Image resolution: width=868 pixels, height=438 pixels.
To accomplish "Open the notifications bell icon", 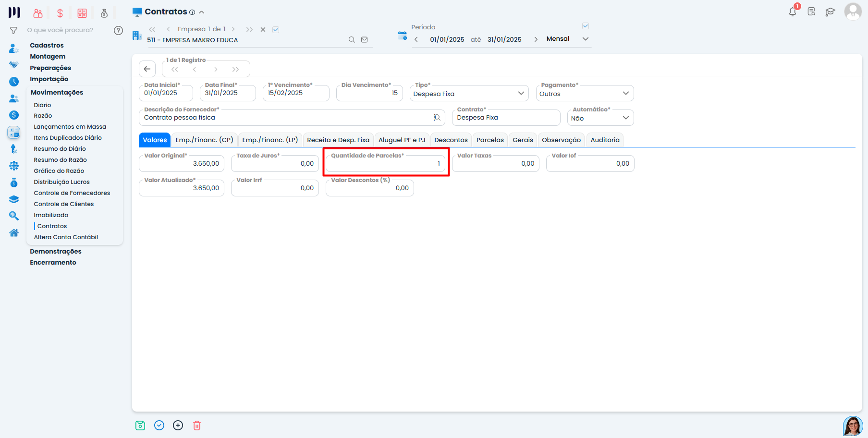I will tap(793, 12).
